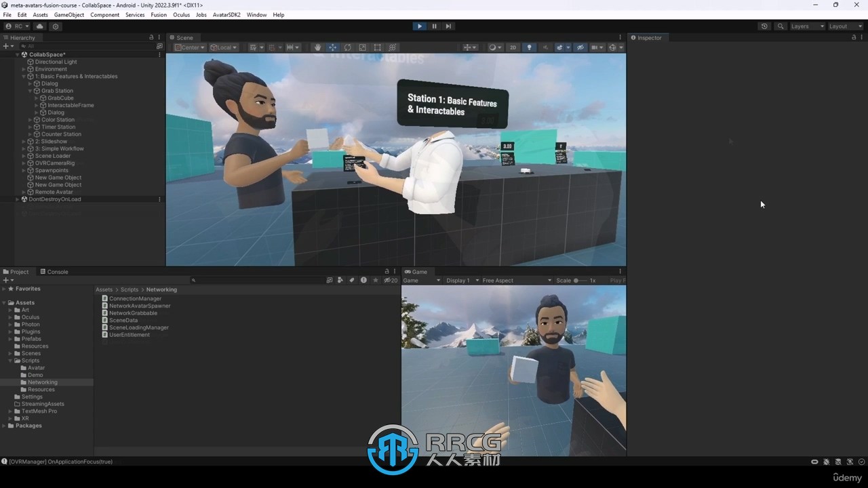Toggle the Inspector panel lock icon
This screenshot has width=868, height=488.
pos(853,38)
